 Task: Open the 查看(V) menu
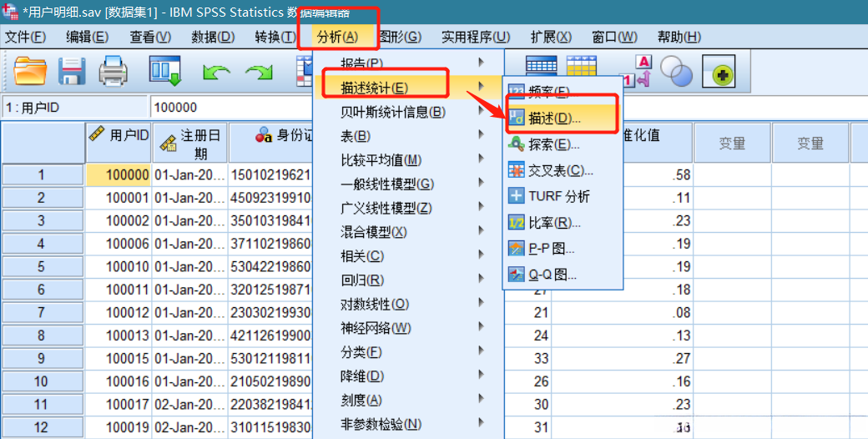point(150,37)
